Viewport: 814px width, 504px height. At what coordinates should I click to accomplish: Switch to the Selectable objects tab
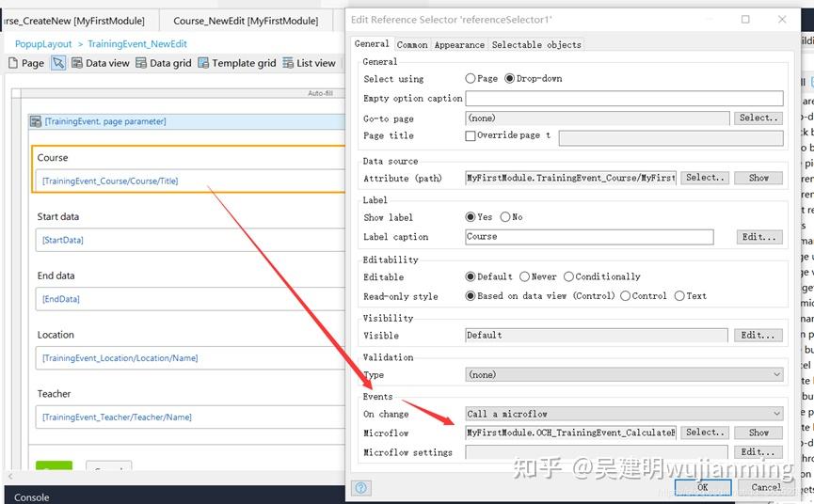(x=536, y=44)
